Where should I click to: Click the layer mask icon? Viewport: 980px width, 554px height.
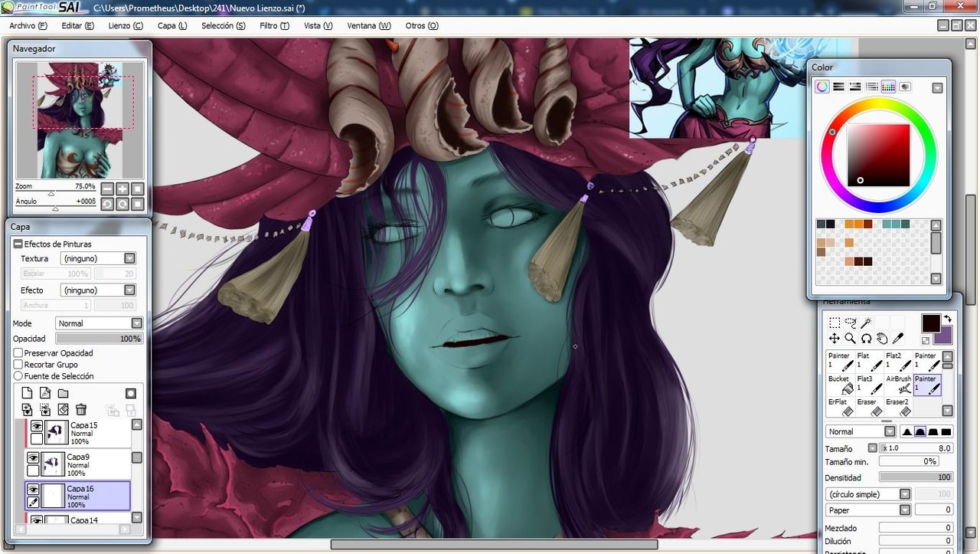(x=131, y=393)
